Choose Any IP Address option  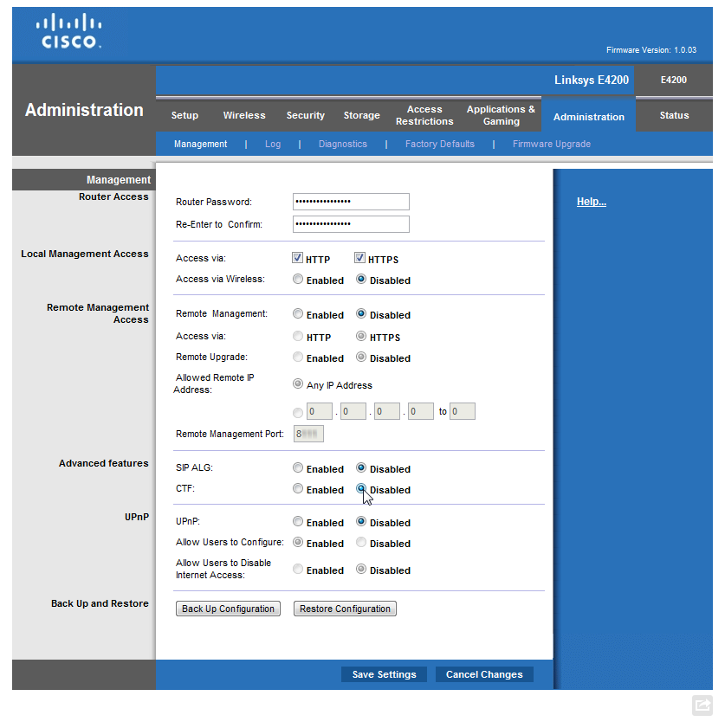(298, 384)
